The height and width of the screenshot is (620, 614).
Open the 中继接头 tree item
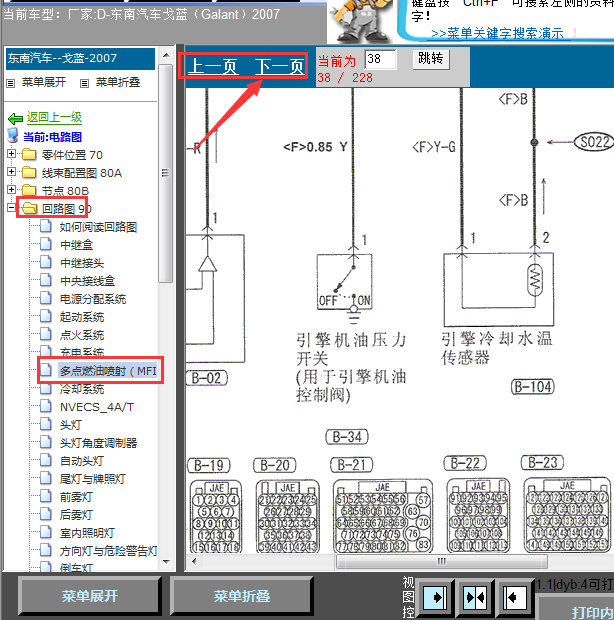point(82,263)
